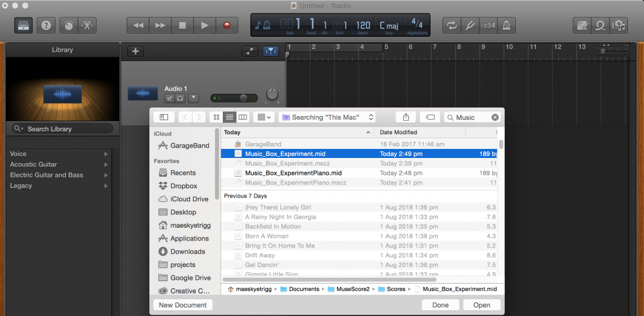The height and width of the screenshot is (316, 644).
Task: Enable input monitoring on Audio 1
Action: click(193, 98)
